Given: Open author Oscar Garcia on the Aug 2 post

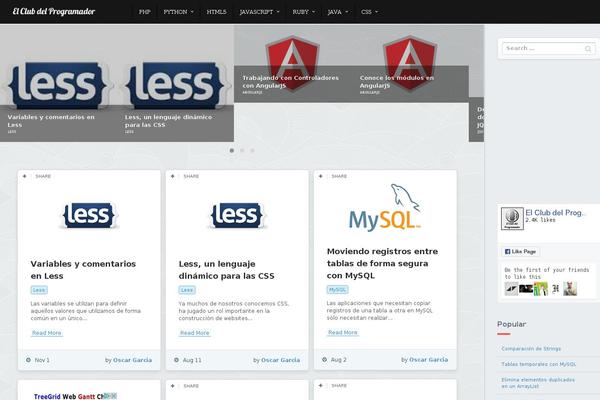Looking at the screenshot, I should click(429, 359).
